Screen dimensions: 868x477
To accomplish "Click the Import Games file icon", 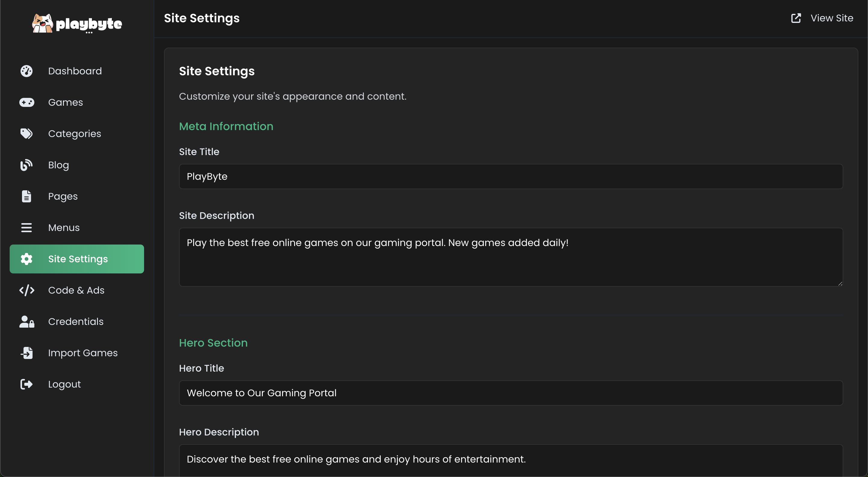I will coord(27,353).
